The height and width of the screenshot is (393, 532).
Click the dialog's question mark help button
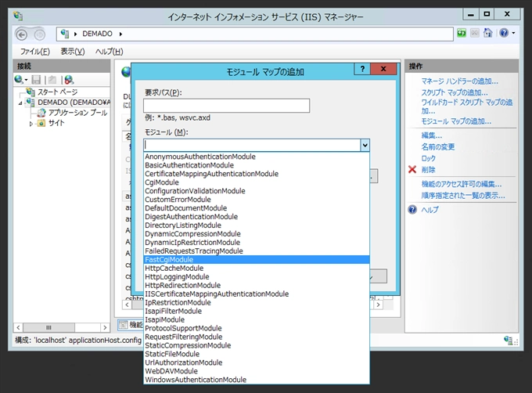[x=362, y=69]
